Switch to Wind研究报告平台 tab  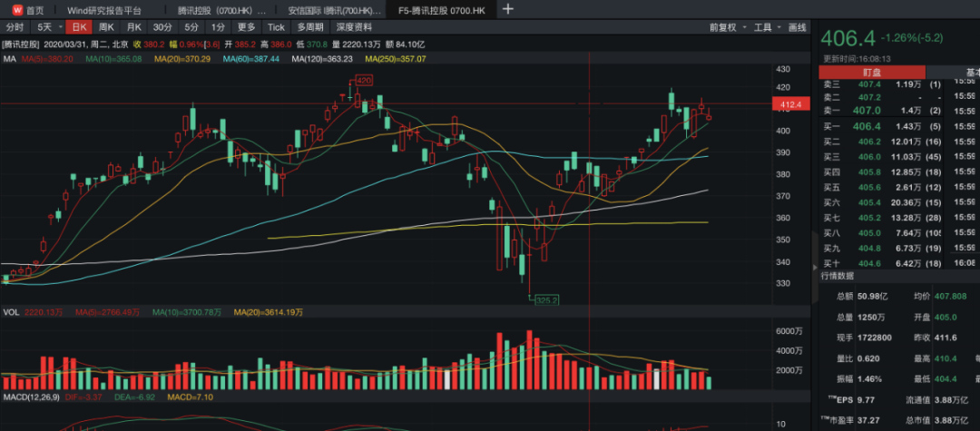(x=104, y=10)
